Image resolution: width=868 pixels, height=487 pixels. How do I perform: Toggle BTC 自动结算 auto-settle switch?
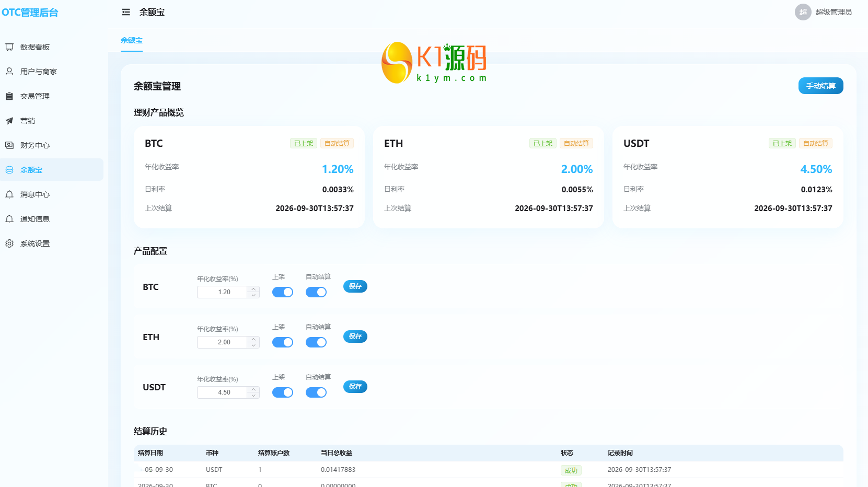tap(316, 292)
